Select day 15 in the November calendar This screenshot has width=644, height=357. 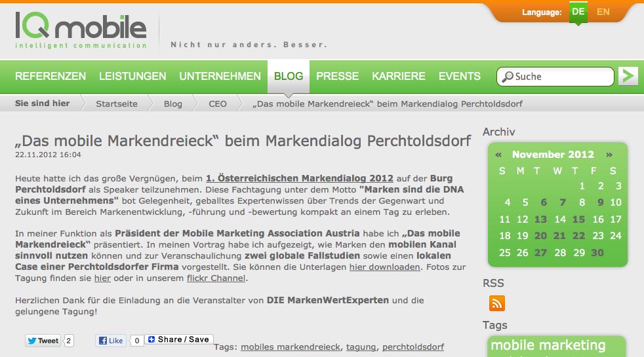click(578, 219)
